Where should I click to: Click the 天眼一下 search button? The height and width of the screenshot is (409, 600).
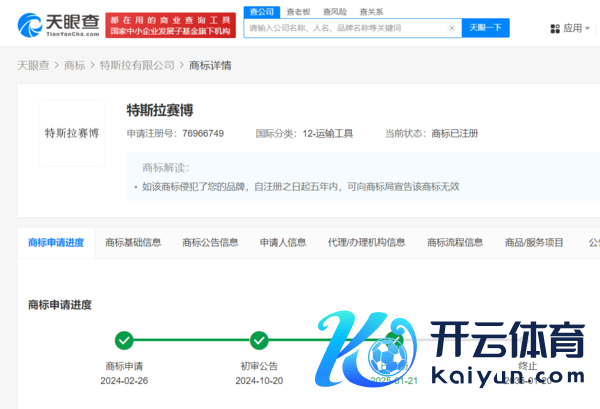tap(485, 28)
